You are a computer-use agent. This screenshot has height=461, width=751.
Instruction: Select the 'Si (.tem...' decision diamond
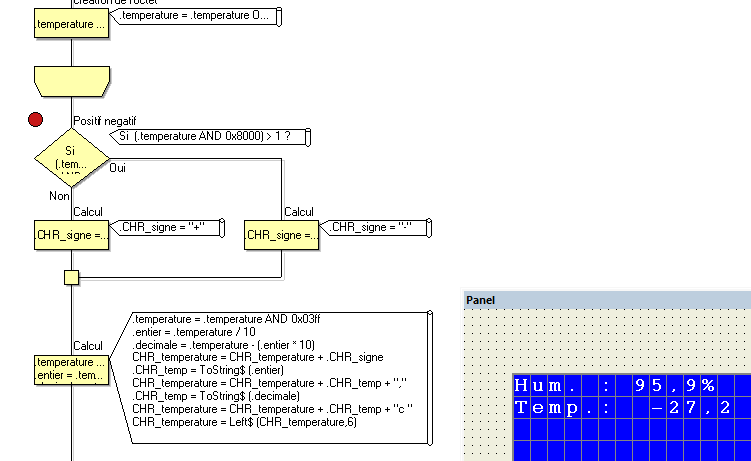(72, 157)
